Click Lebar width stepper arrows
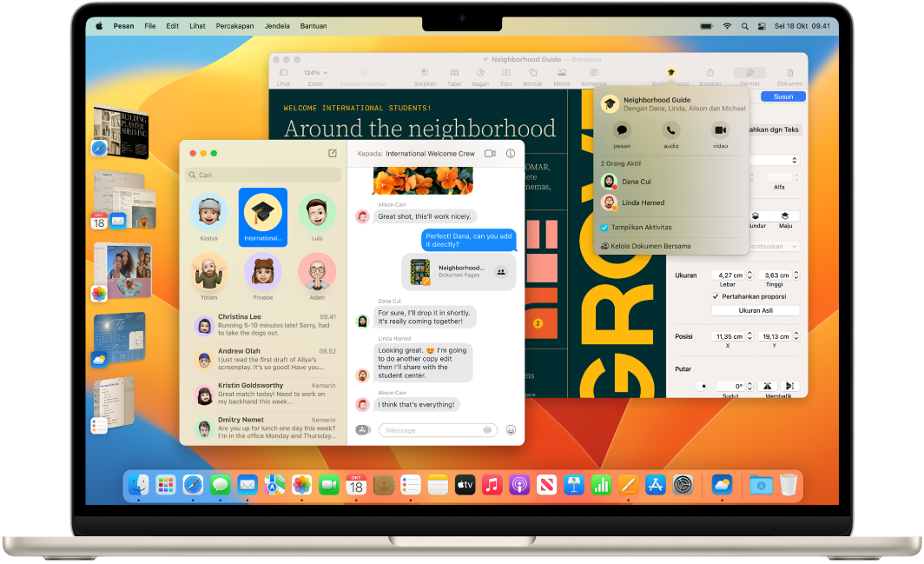 749,275
